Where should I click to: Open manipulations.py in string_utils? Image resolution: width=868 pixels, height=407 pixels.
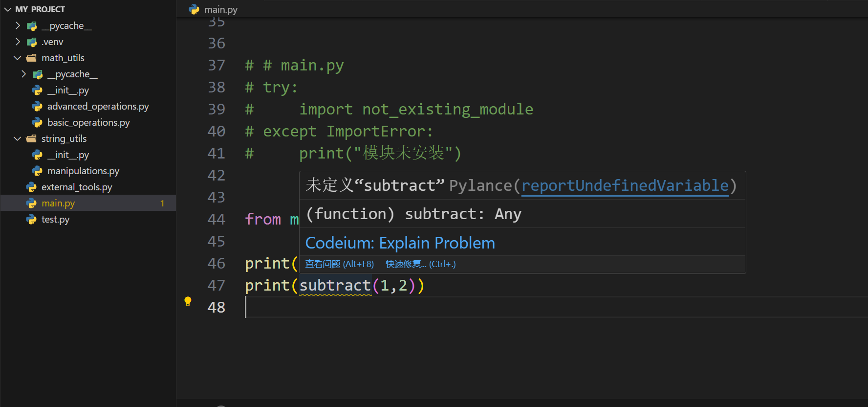click(x=83, y=171)
